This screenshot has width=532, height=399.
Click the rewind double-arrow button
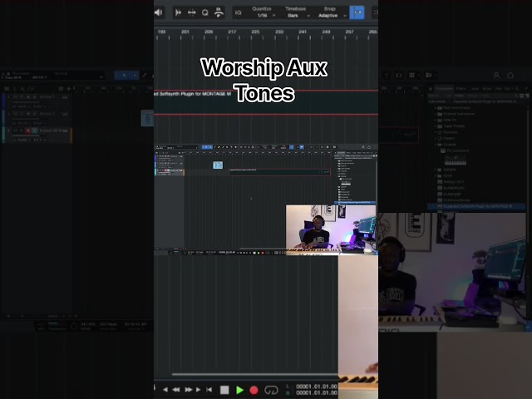click(176, 390)
